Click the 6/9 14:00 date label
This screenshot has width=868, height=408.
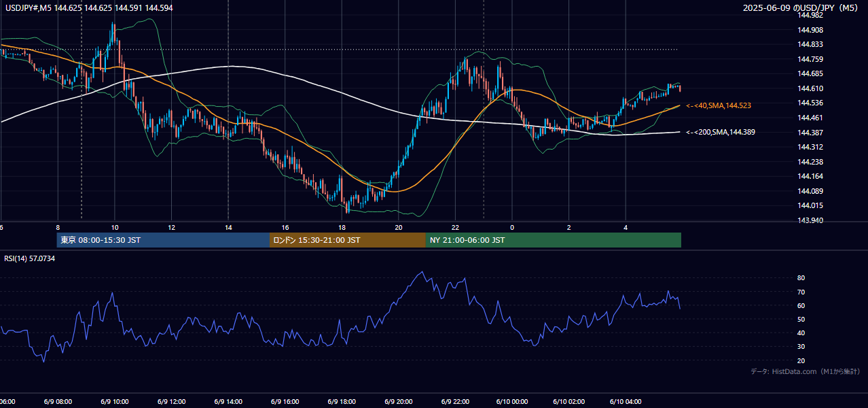228,401
